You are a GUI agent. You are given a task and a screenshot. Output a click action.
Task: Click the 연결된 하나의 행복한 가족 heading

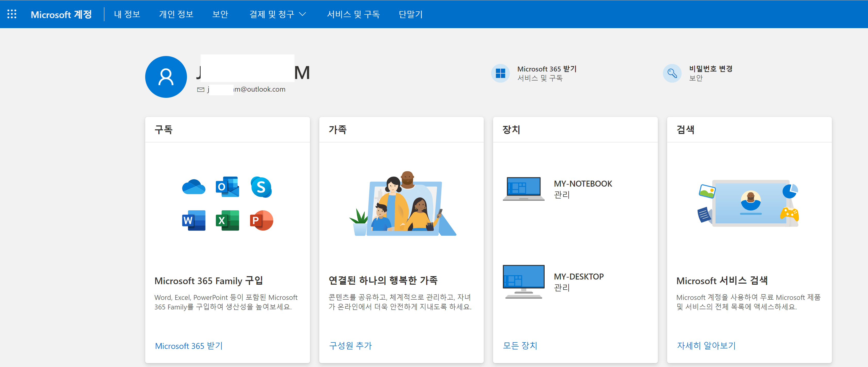383,280
